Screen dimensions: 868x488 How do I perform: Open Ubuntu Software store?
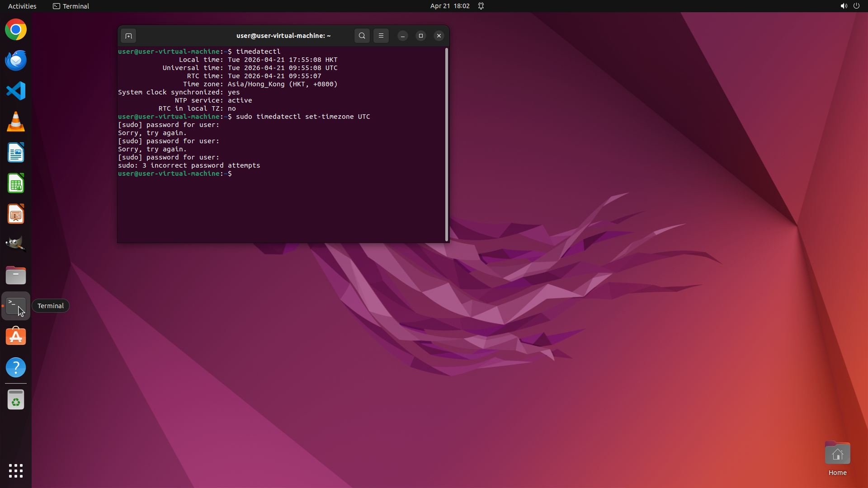[x=16, y=337]
